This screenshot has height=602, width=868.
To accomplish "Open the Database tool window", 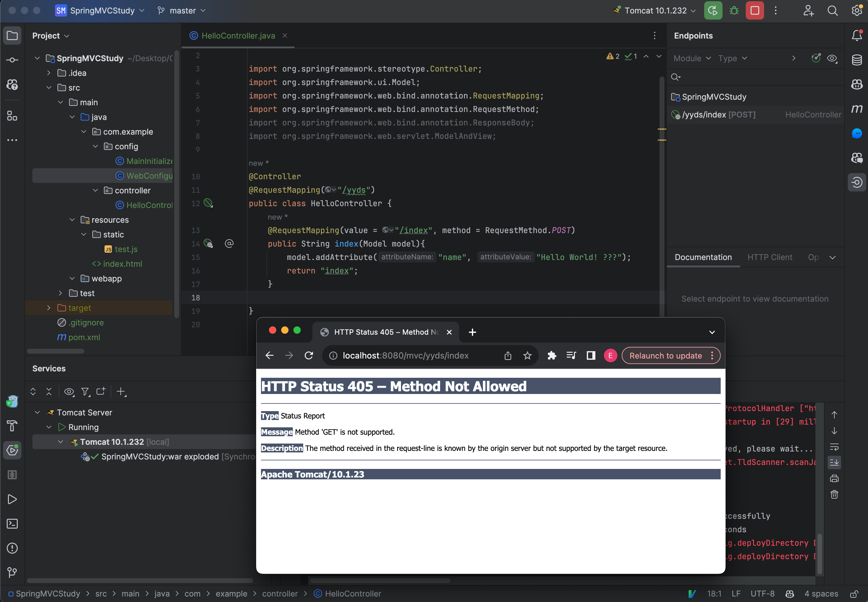I will 857,60.
